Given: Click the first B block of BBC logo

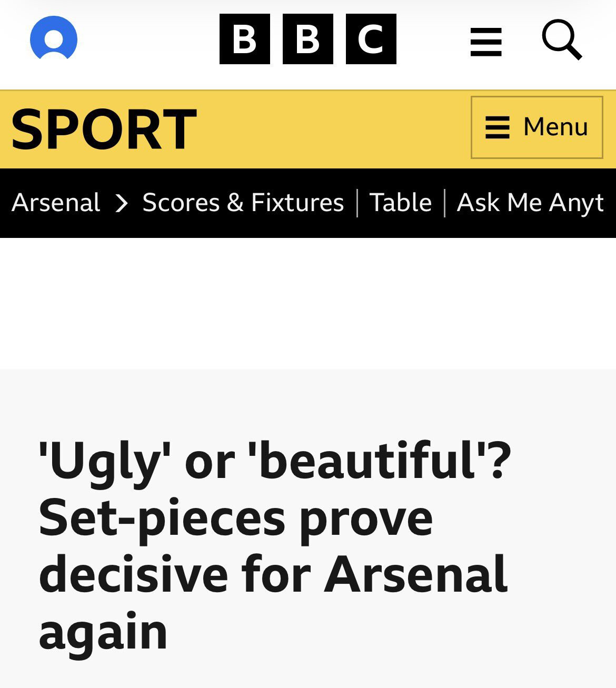Looking at the screenshot, I should (244, 39).
